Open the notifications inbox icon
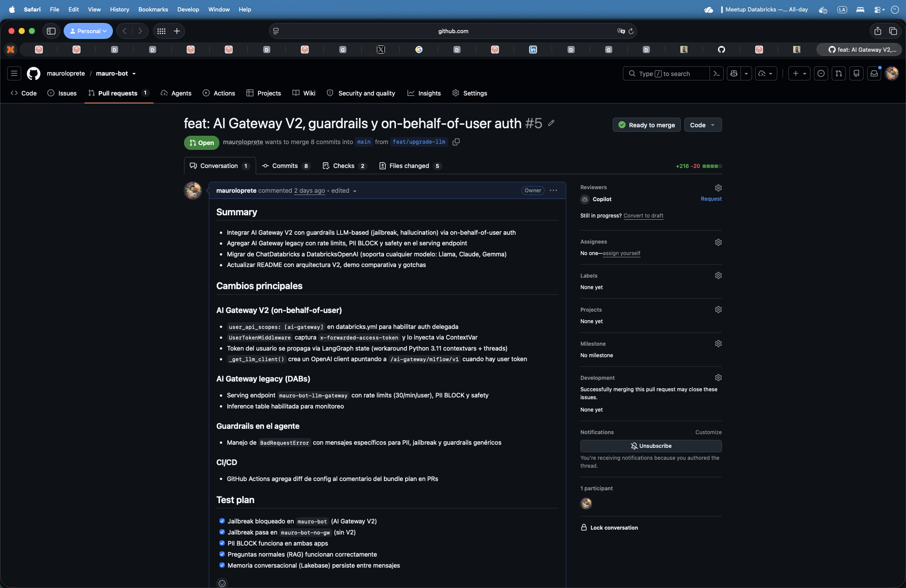 pyautogui.click(x=874, y=74)
